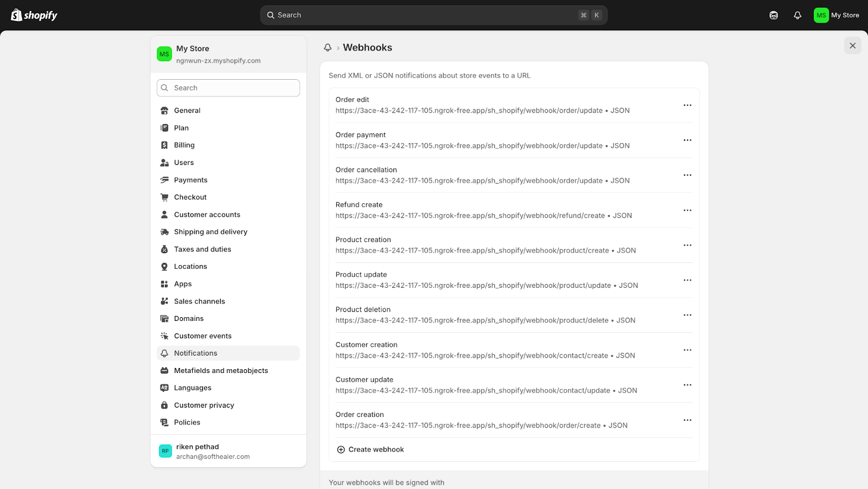Click the Locations pin icon
Screen dimensions: 868x489
164,267
